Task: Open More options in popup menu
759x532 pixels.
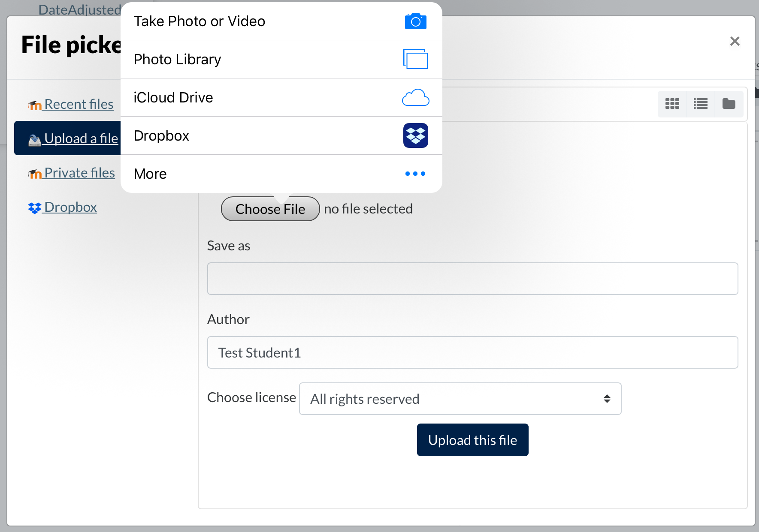Action: coord(281,174)
